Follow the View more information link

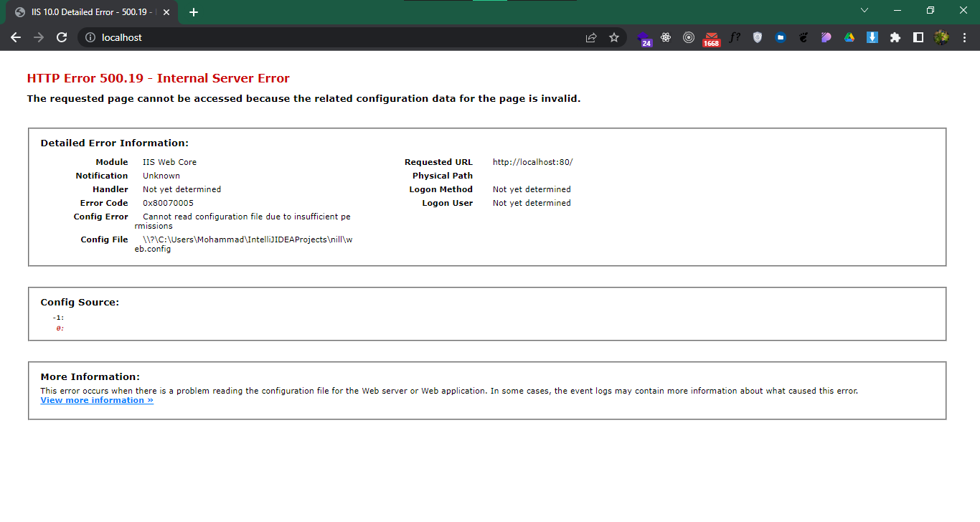[x=97, y=400]
